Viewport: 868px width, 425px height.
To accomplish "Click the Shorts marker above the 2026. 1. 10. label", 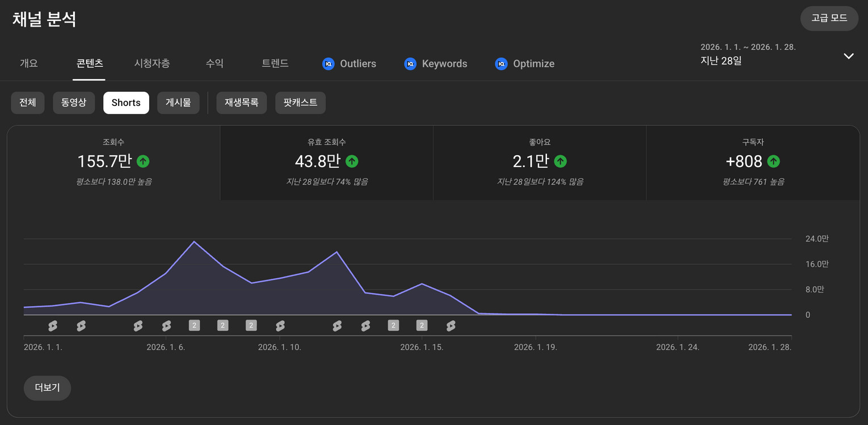I will (280, 325).
